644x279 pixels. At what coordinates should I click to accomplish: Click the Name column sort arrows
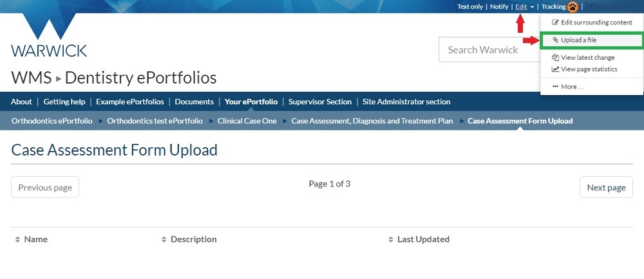pos(17,240)
